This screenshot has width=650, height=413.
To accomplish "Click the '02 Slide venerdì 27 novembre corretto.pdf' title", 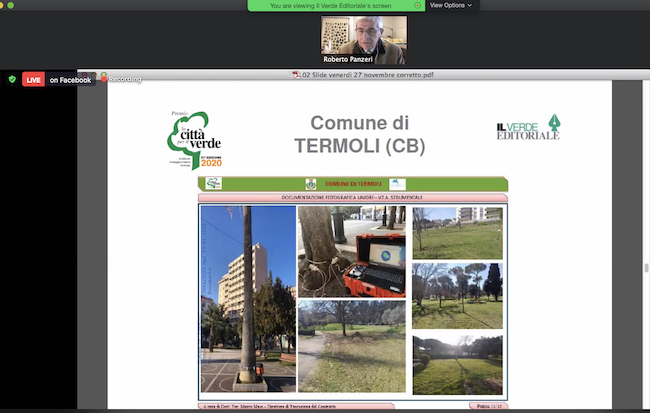I will click(368, 75).
